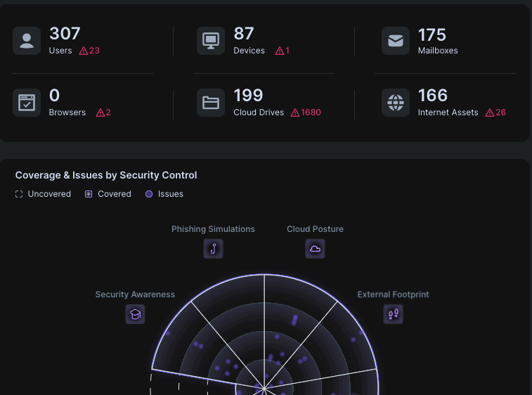Click the Cloud Drives warning triangle icon
Screen dimensions: 532x395
(295, 112)
